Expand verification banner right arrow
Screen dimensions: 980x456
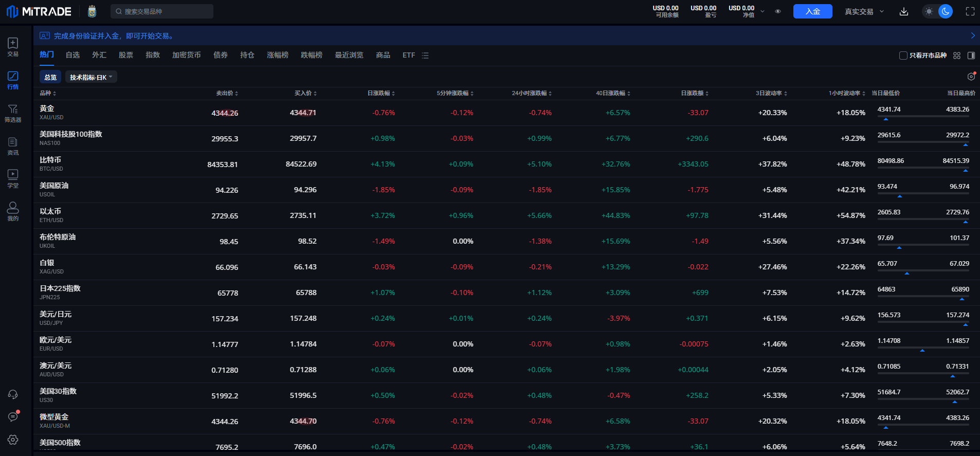pos(973,35)
